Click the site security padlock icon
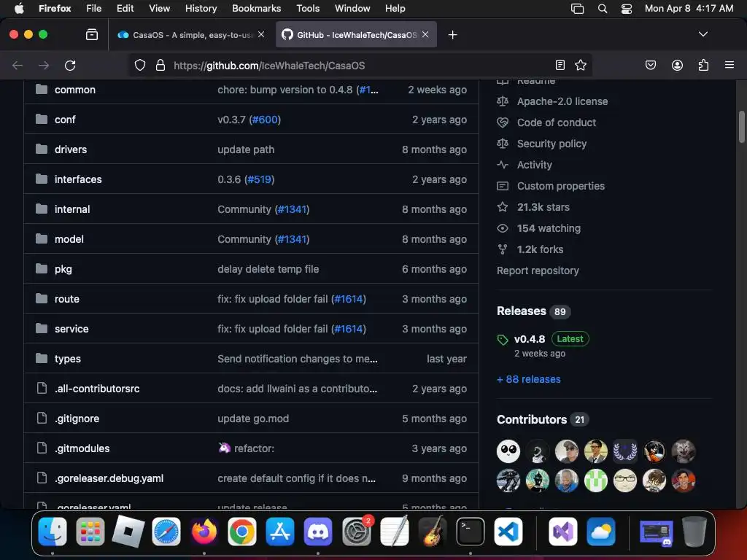This screenshot has width=747, height=560. (160, 65)
